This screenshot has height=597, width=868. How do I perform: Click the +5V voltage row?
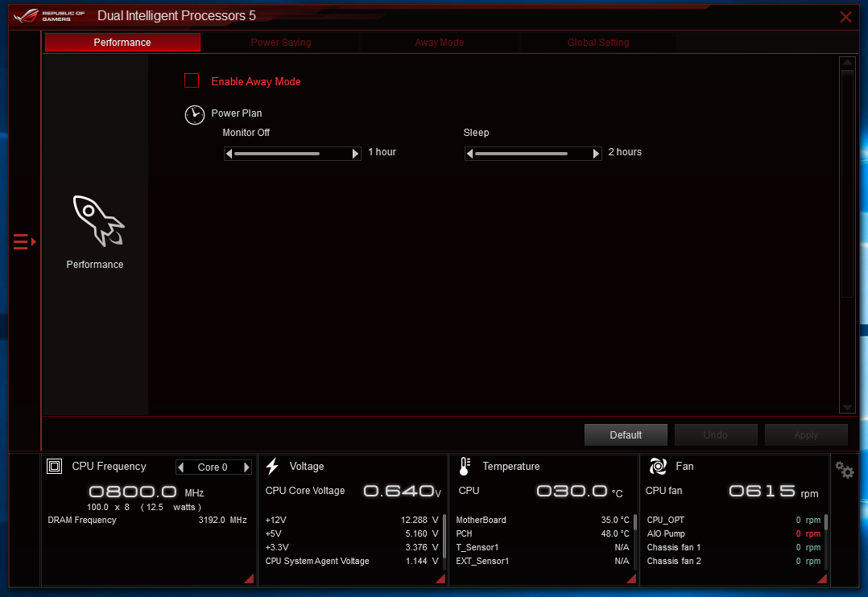click(x=352, y=534)
